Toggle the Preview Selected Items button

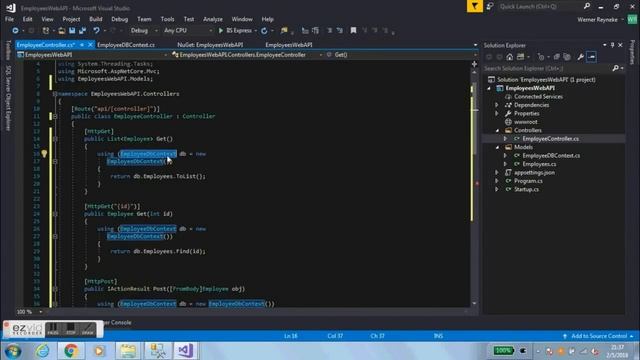tap(591, 57)
